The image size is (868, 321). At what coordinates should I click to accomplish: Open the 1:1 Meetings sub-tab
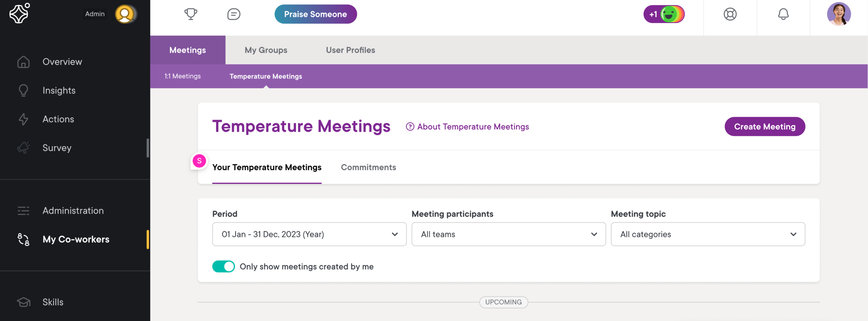(182, 76)
